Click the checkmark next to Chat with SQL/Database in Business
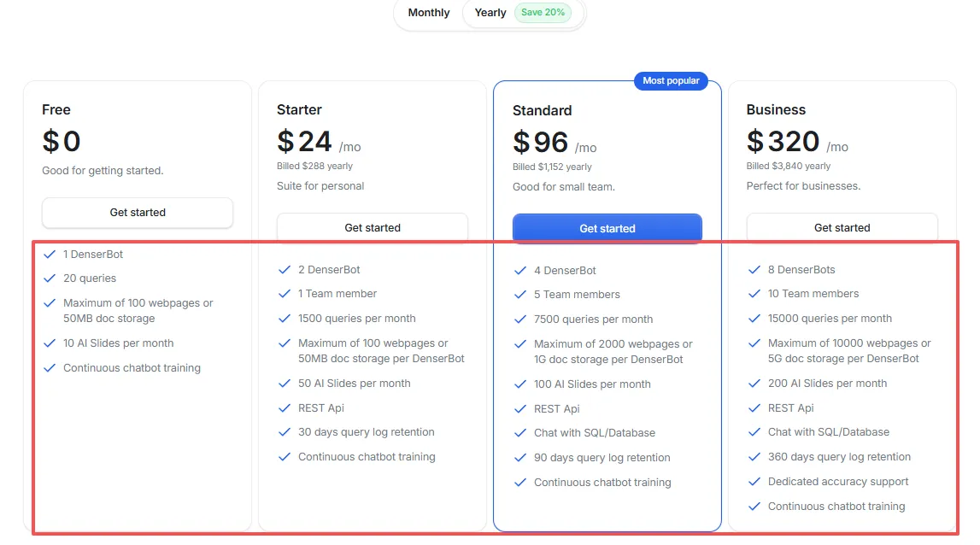 coord(755,432)
